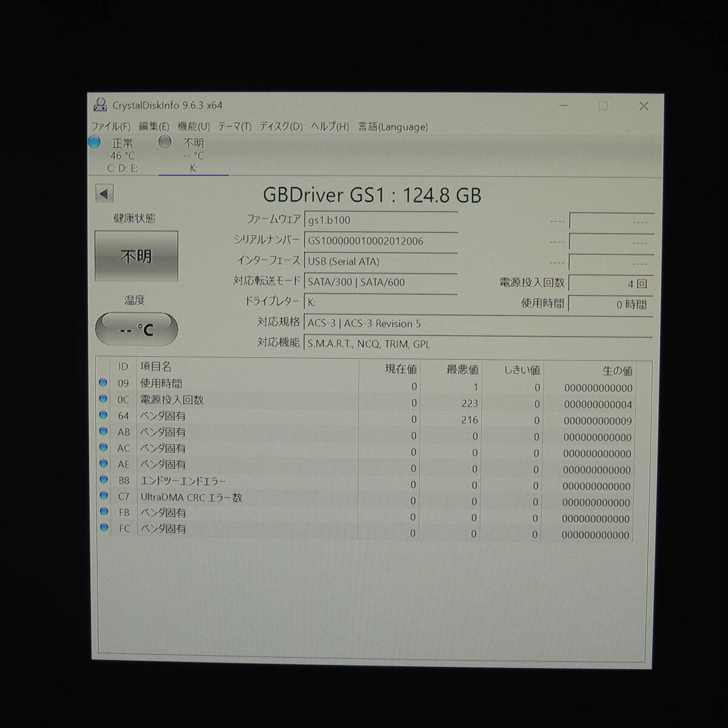
Task: Click status dot for attribute AE row
Action: 103,463
